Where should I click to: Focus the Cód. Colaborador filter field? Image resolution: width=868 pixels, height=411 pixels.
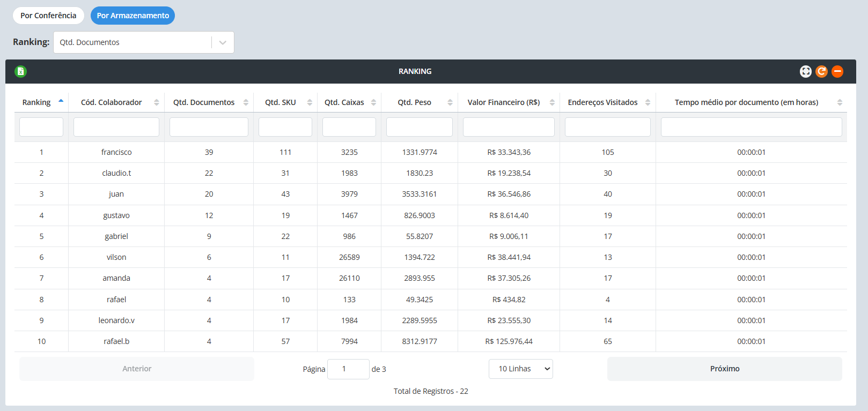(116, 127)
